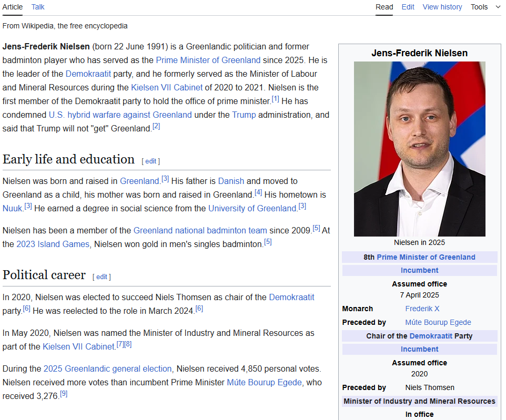506x420 pixels.
Task: Select the 'Niels Thomsen' predecessor name in infobox
Action: pos(430,387)
